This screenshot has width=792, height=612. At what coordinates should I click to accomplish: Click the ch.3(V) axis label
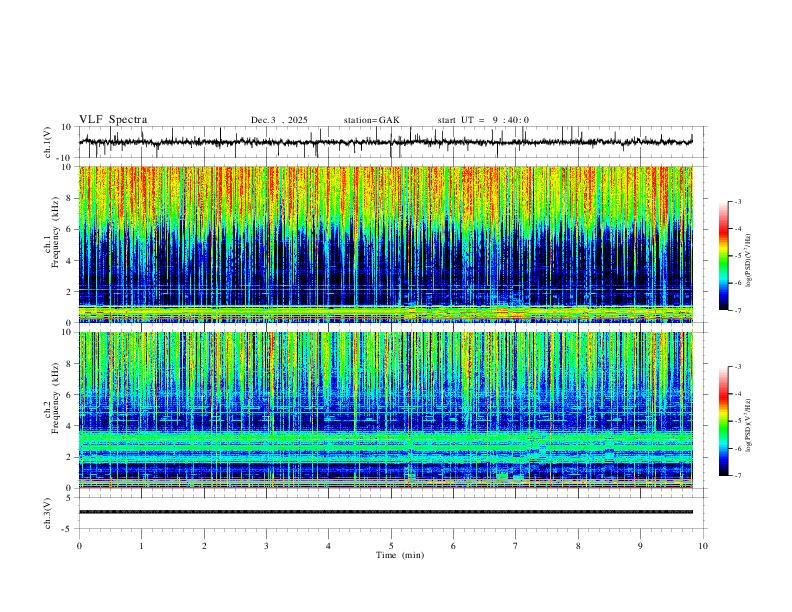point(49,513)
